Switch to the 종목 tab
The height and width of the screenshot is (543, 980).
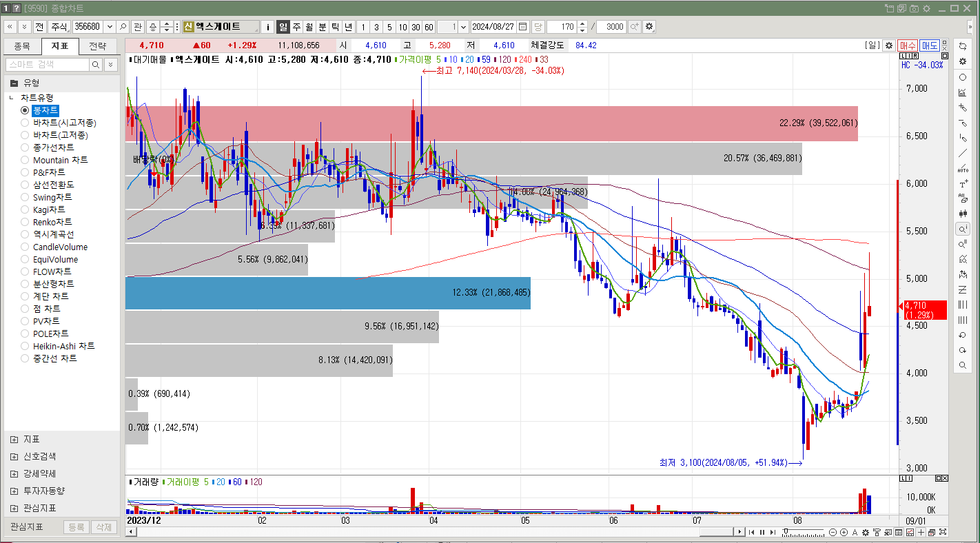click(x=22, y=46)
